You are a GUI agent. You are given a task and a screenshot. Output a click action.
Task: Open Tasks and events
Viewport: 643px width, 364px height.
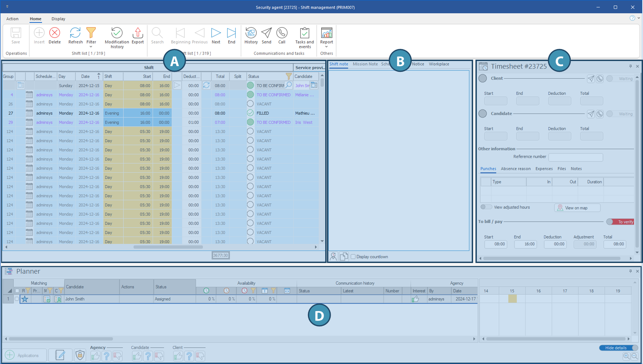click(x=305, y=33)
